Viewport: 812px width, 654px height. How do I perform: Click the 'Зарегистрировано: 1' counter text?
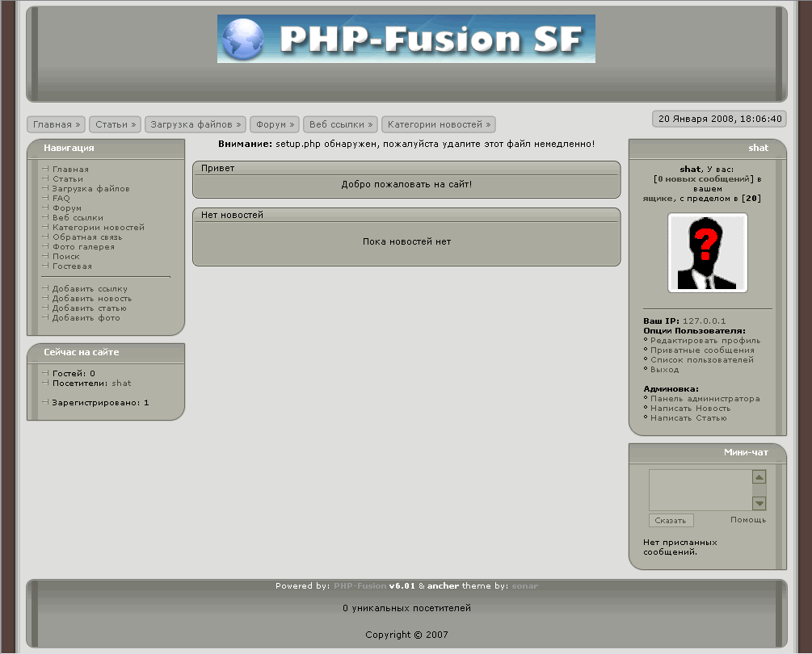(100, 403)
